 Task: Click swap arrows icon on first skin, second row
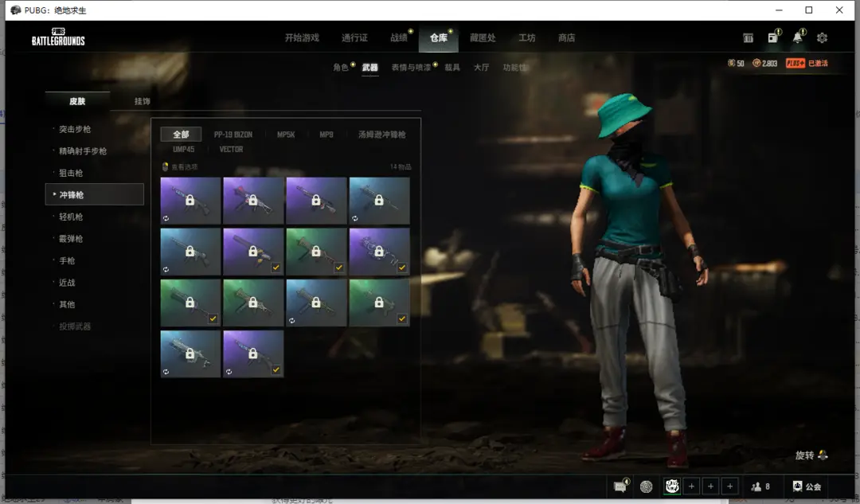pyautogui.click(x=166, y=269)
